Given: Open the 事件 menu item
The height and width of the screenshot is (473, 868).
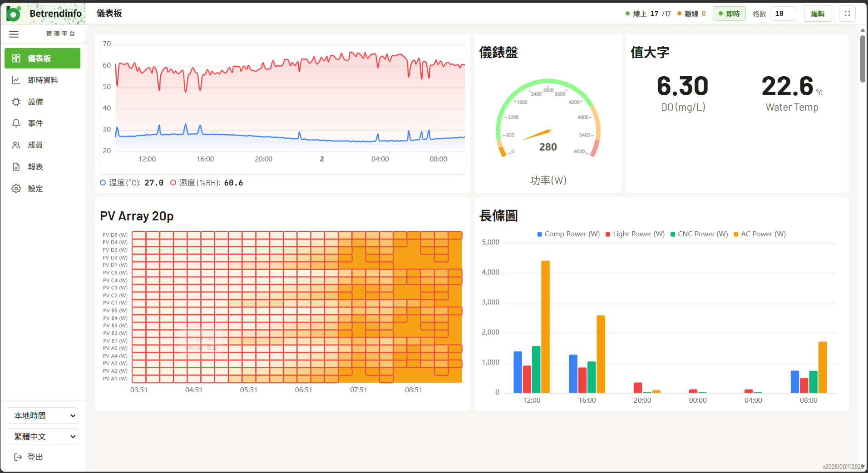Looking at the screenshot, I should click(43, 123).
